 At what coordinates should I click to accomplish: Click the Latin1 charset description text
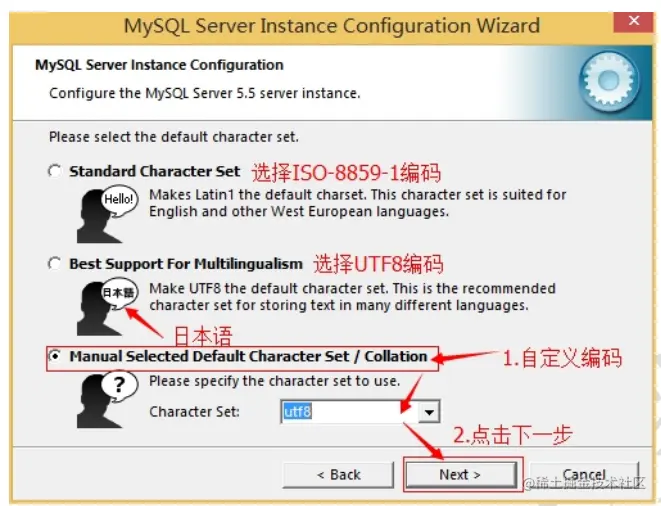point(357,203)
